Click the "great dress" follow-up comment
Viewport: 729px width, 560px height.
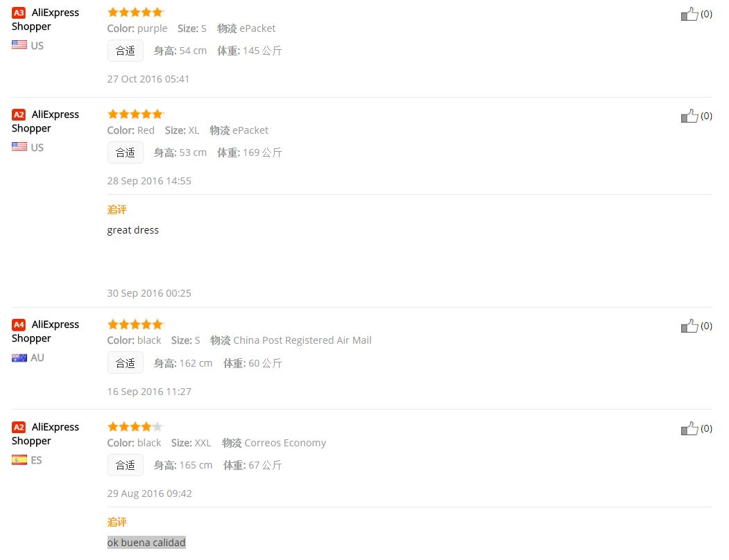pos(133,230)
